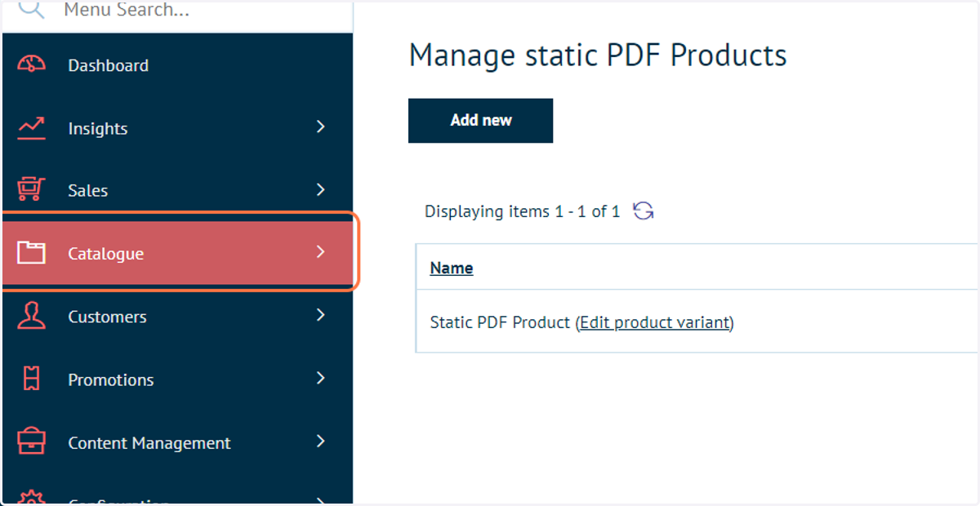Screen dimensions: 980x506
Task: Click the Promotions ticket icon
Action: pos(31,379)
